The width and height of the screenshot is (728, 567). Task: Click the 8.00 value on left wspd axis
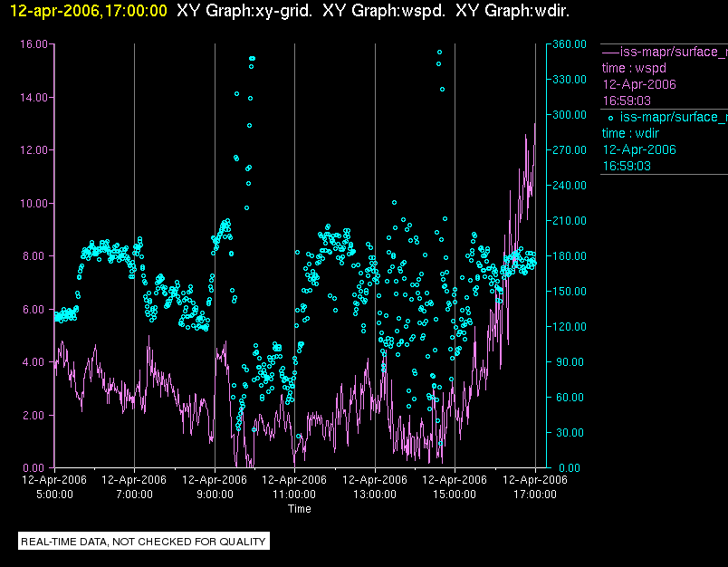[37, 255]
